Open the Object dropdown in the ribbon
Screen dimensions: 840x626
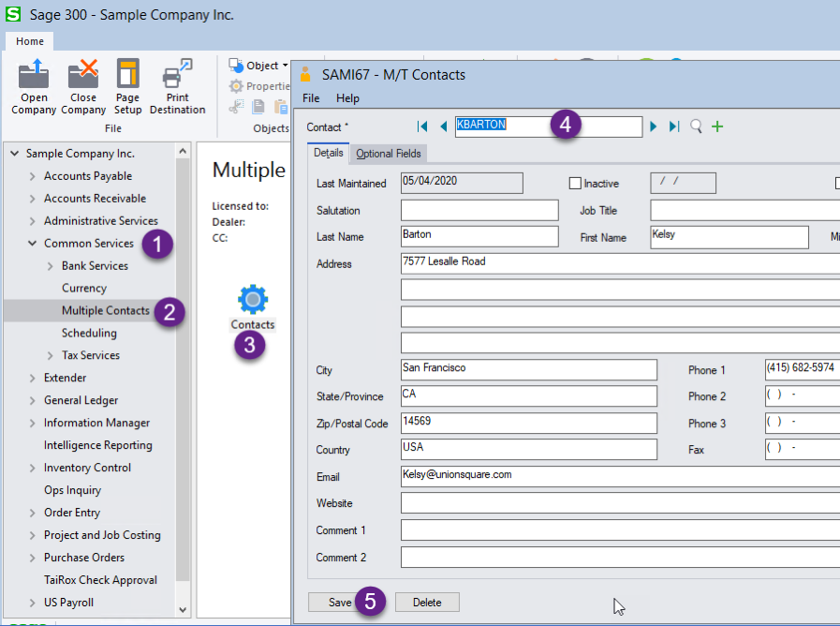point(258,66)
